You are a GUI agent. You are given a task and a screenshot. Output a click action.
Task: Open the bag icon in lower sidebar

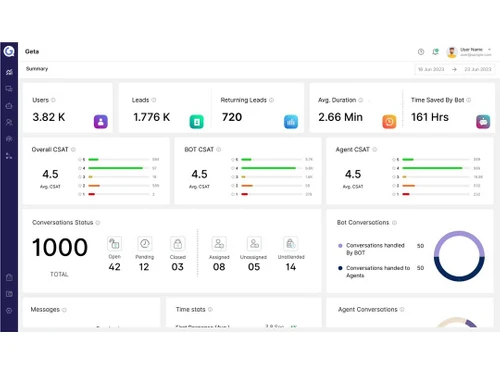pyautogui.click(x=9, y=277)
